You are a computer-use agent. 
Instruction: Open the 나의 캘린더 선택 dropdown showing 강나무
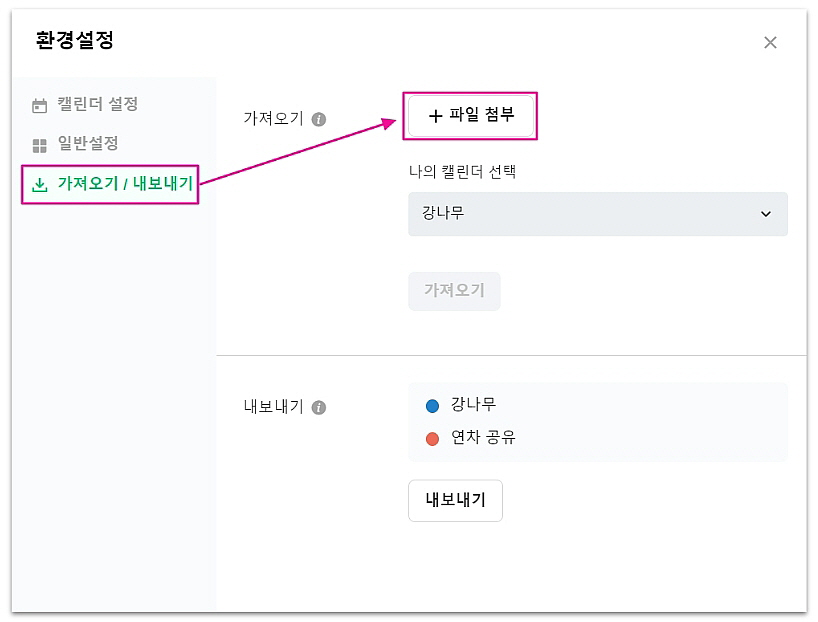pos(597,214)
